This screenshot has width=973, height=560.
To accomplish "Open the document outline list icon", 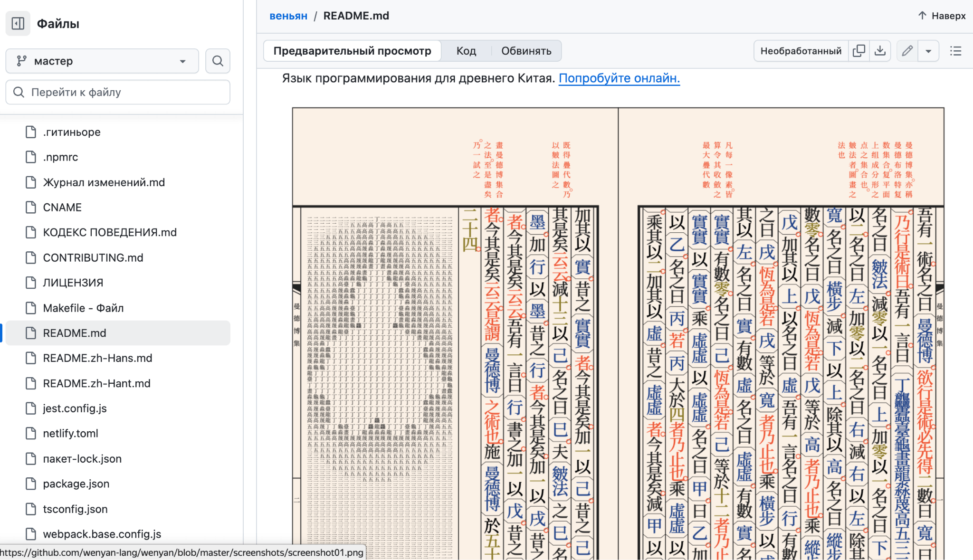I will click(955, 51).
